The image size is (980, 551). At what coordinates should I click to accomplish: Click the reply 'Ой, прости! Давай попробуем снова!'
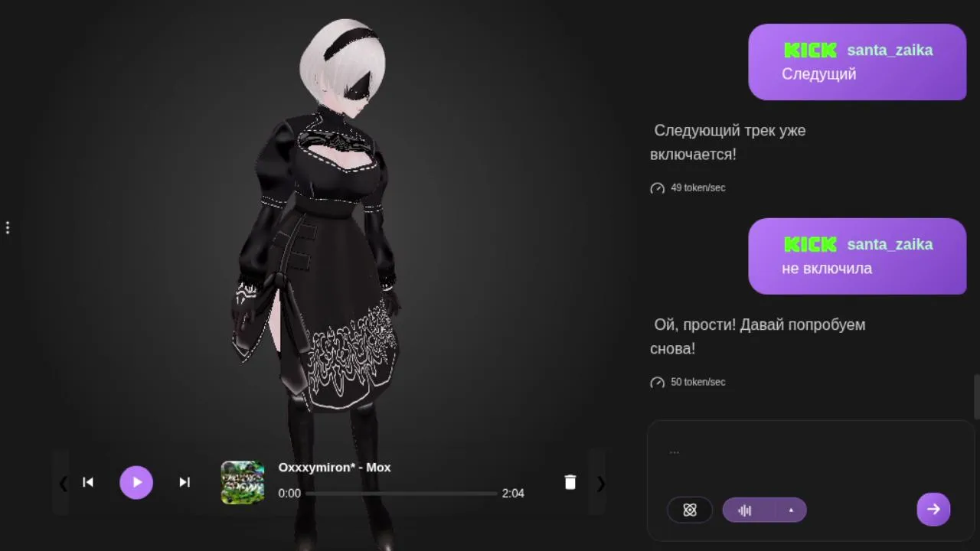click(x=758, y=337)
